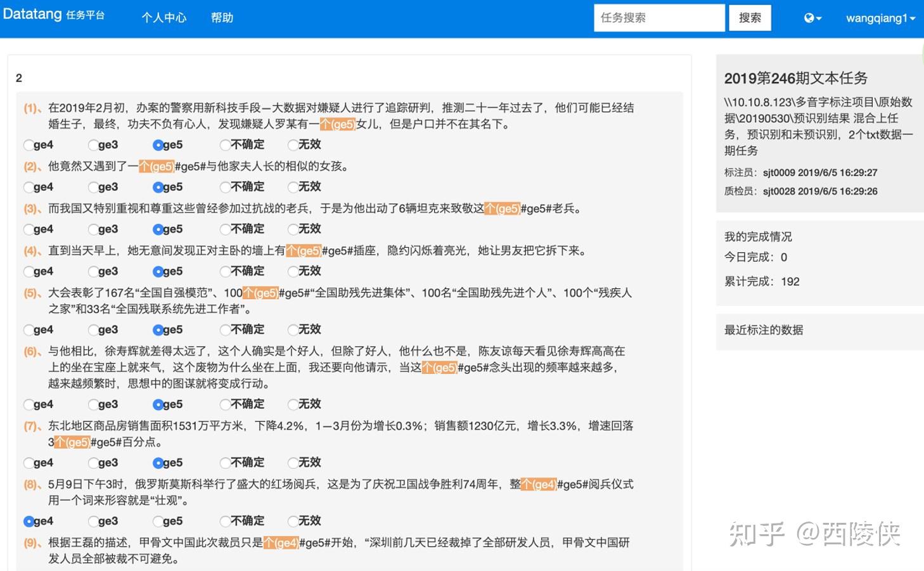Select ge3 for sentence (3)

point(93,229)
